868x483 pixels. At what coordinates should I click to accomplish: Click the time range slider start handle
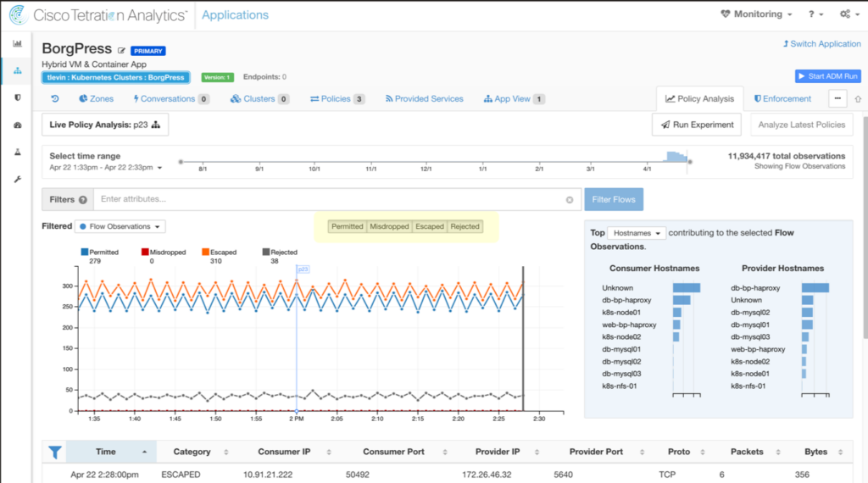[x=181, y=162]
